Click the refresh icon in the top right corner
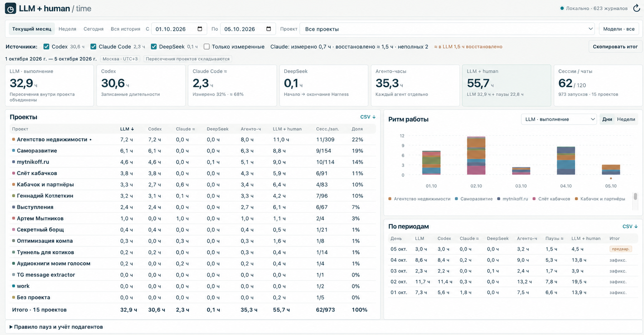Image resolution: width=644 pixels, height=335 pixels. pos(636,8)
